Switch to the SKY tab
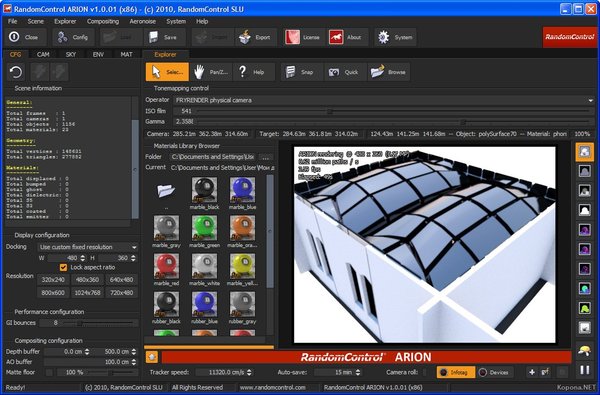 (x=71, y=54)
